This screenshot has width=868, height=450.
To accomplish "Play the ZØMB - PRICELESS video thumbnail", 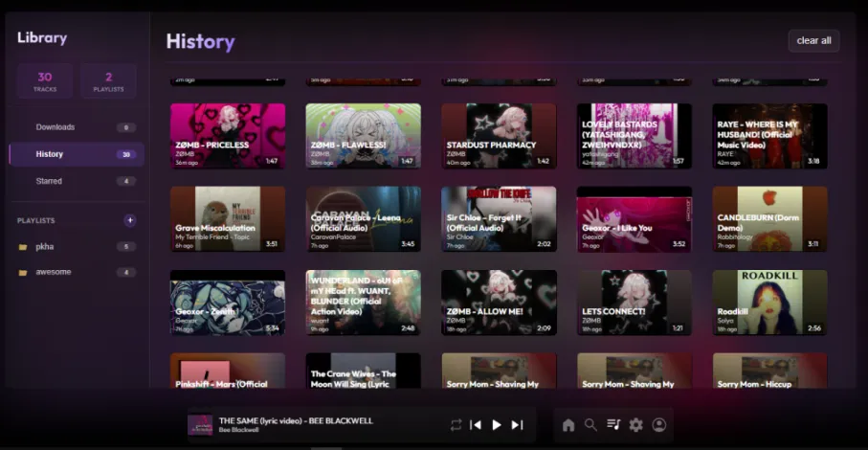I will [228, 136].
